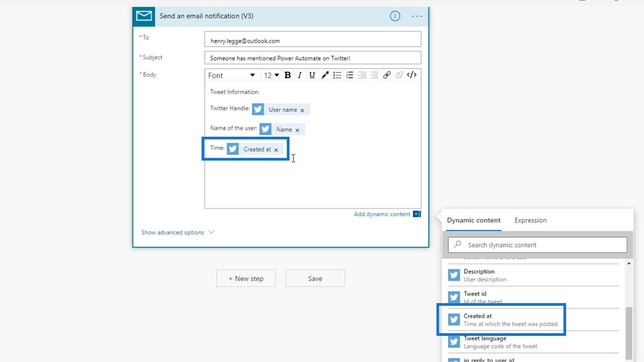644x362 pixels.
Task: Remove the User name dynamic token
Action: tap(302, 110)
